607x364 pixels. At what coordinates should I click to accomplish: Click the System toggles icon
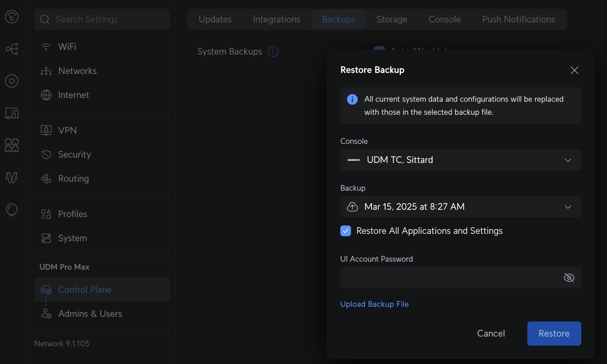46,238
